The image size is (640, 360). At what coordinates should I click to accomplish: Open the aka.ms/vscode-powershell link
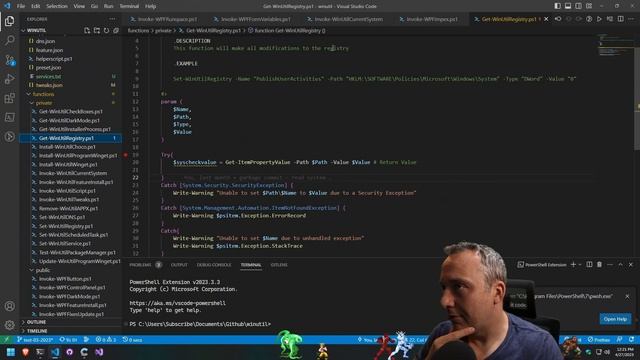(178, 303)
